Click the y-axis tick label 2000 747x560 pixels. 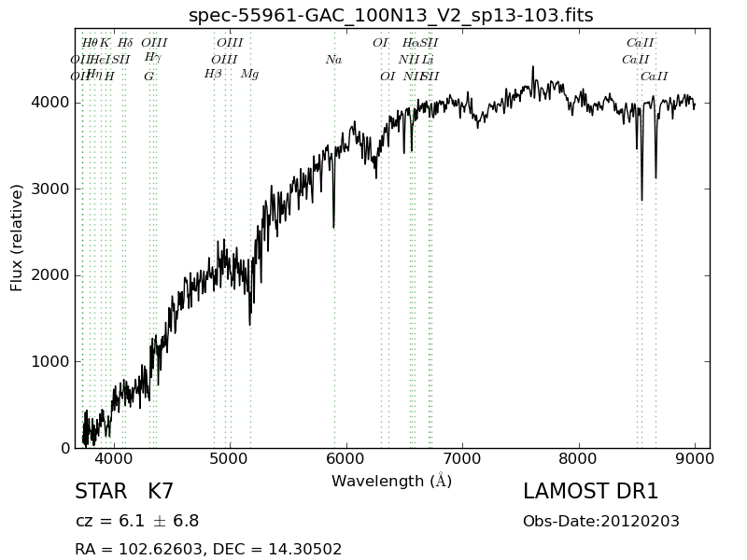[50, 275]
